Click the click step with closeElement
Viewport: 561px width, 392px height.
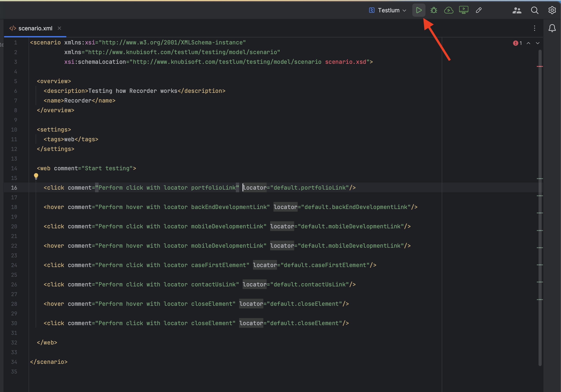click(x=196, y=323)
